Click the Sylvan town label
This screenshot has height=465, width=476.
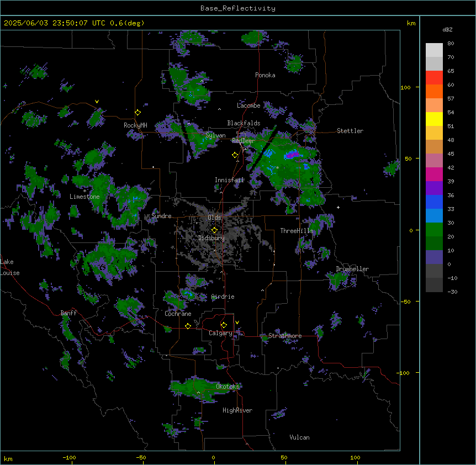click(x=215, y=135)
